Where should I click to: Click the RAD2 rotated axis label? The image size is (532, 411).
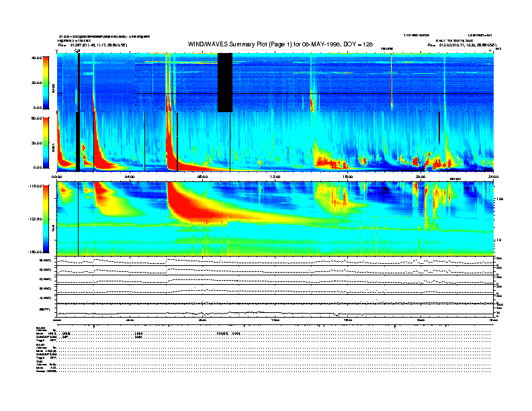pos(53,89)
